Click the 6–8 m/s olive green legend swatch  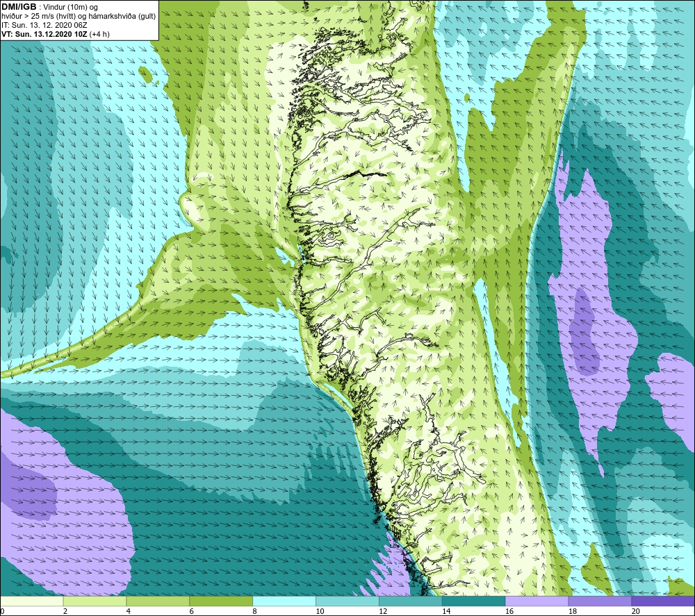pos(221,601)
